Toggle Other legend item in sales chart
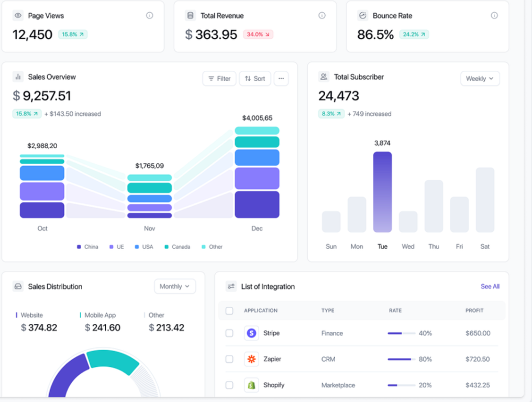The width and height of the screenshot is (532, 402). click(x=212, y=247)
